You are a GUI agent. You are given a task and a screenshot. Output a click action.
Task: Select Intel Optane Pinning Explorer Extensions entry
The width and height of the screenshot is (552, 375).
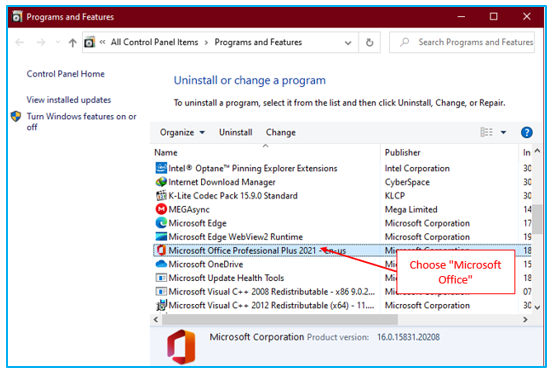pyautogui.click(x=253, y=168)
